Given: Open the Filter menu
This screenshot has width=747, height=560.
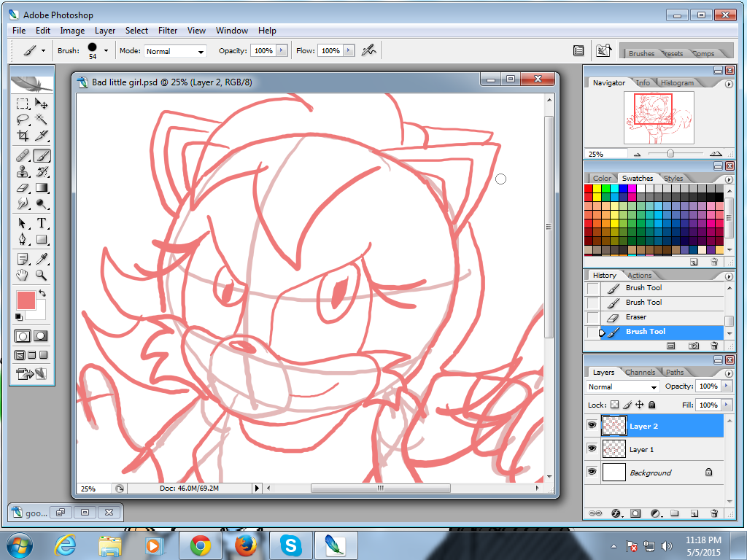Looking at the screenshot, I should coord(168,31).
